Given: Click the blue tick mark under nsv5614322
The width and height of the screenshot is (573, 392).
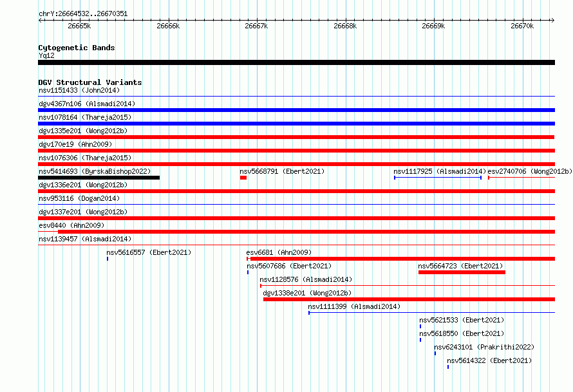Looking at the screenshot, I should coord(448,367).
